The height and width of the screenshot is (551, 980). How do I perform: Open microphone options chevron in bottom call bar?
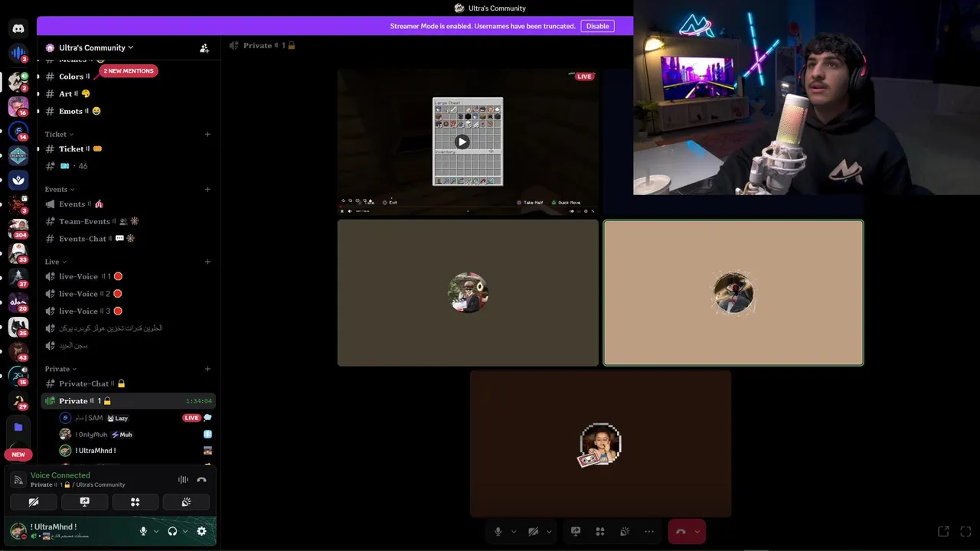pyautogui.click(x=513, y=531)
